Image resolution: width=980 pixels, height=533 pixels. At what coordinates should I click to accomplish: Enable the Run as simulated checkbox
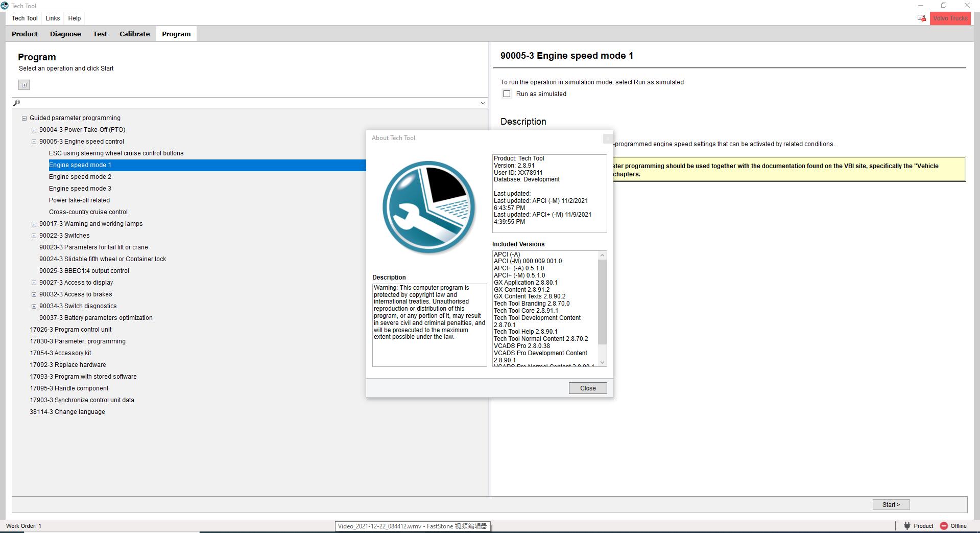(507, 94)
